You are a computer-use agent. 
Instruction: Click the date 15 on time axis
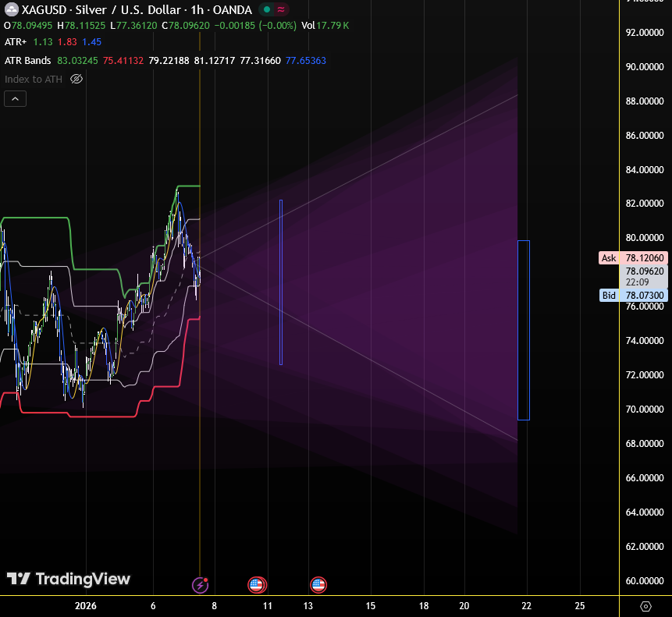click(x=370, y=606)
